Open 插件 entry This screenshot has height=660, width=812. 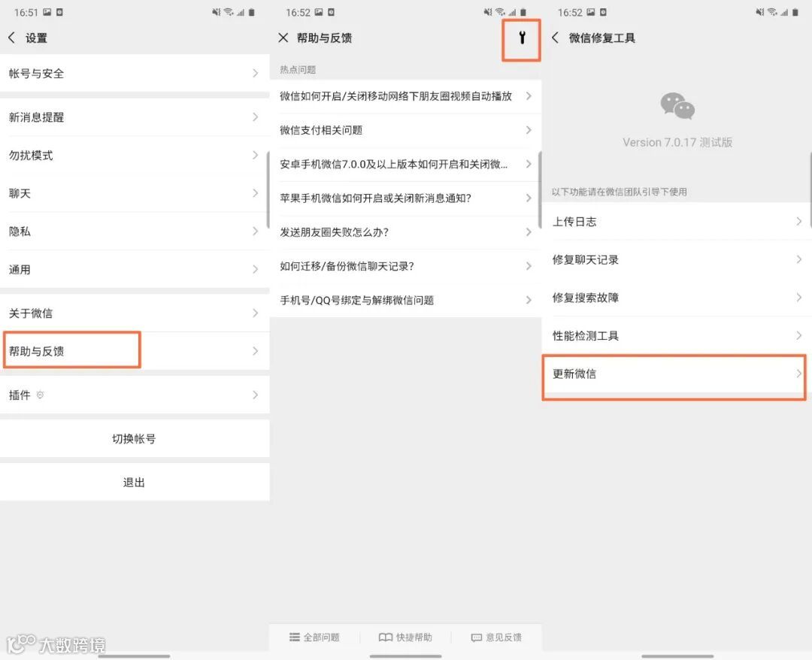coord(135,395)
